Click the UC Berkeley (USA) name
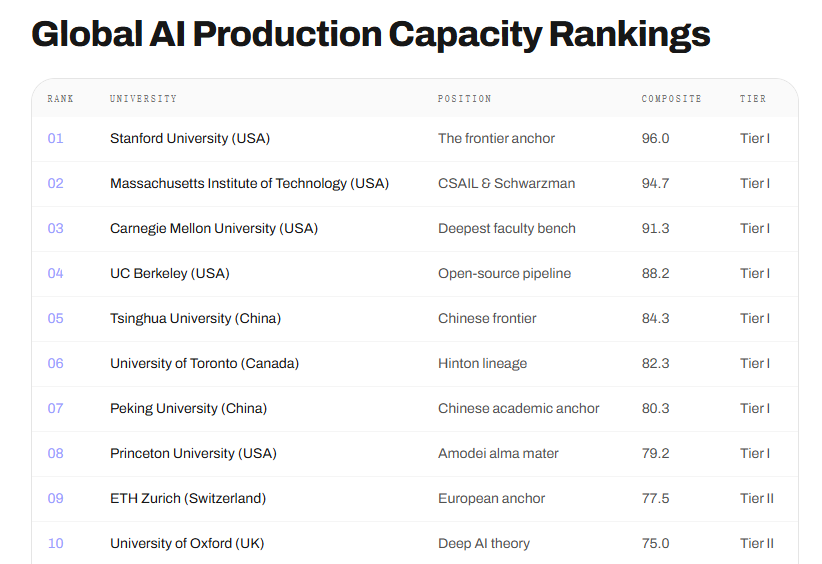 tap(170, 274)
